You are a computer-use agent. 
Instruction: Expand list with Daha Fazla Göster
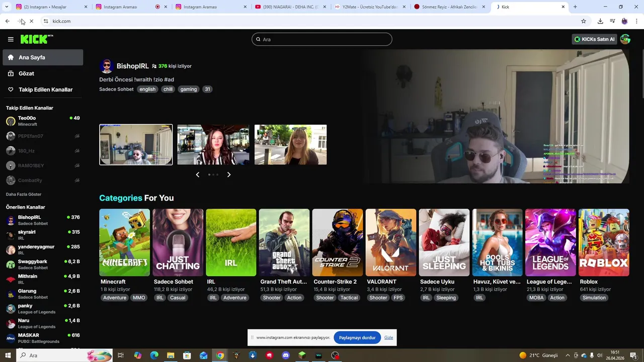pos(24,194)
